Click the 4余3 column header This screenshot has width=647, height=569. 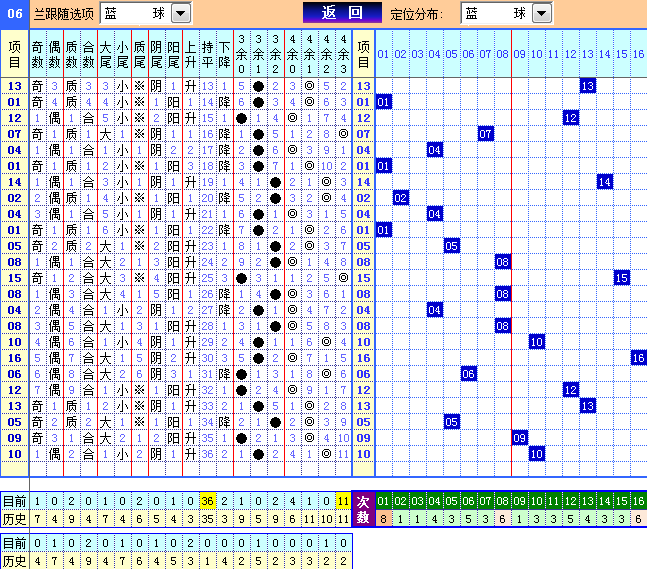point(343,54)
